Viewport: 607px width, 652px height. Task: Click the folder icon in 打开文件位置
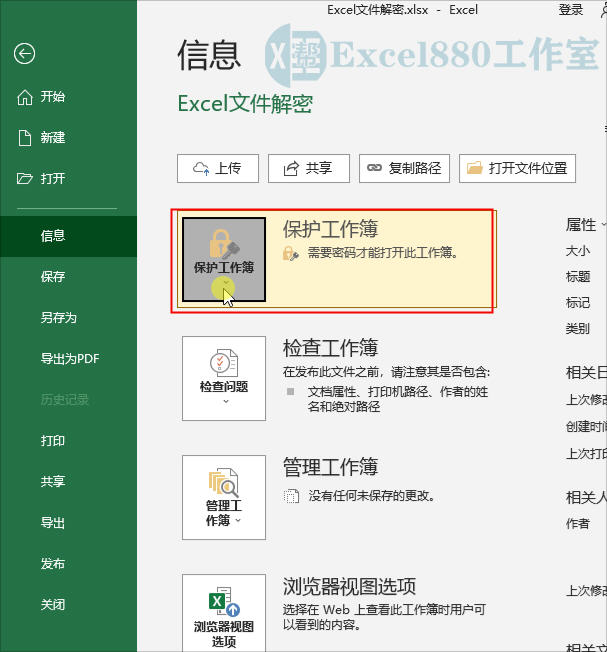[475, 168]
